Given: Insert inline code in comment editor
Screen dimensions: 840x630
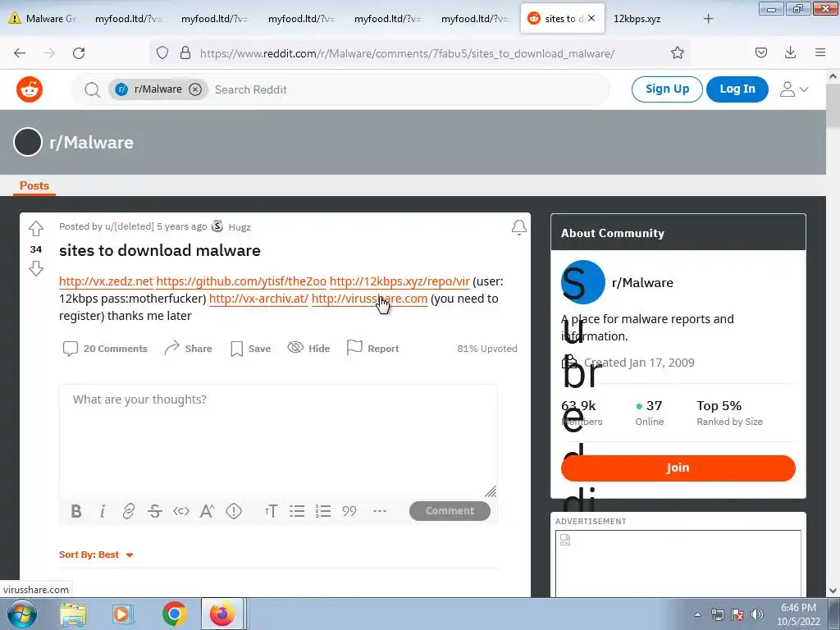Looking at the screenshot, I should click(x=181, y=511).
